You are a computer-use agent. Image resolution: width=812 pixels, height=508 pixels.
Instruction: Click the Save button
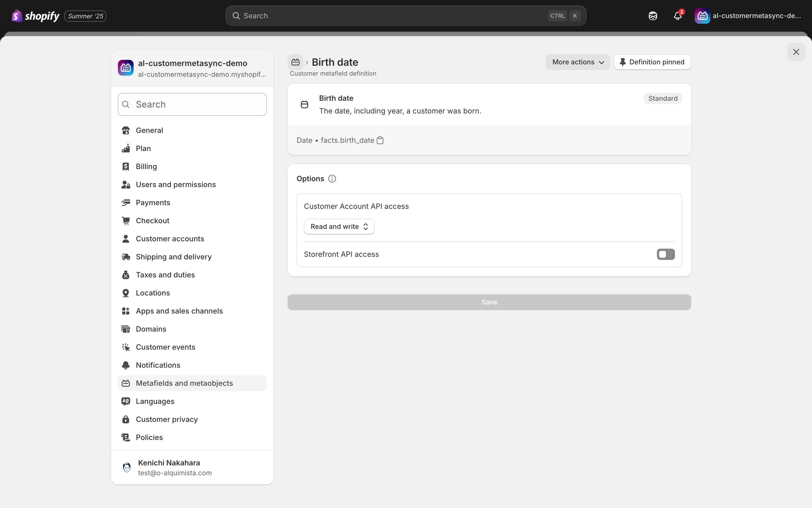pos(489,302)
